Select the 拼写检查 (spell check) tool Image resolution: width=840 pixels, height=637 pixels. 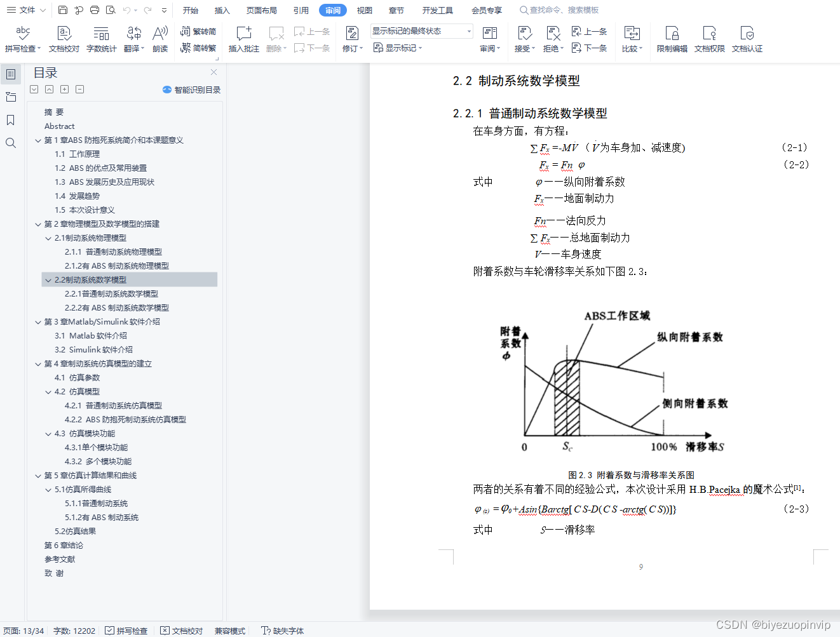22,38
